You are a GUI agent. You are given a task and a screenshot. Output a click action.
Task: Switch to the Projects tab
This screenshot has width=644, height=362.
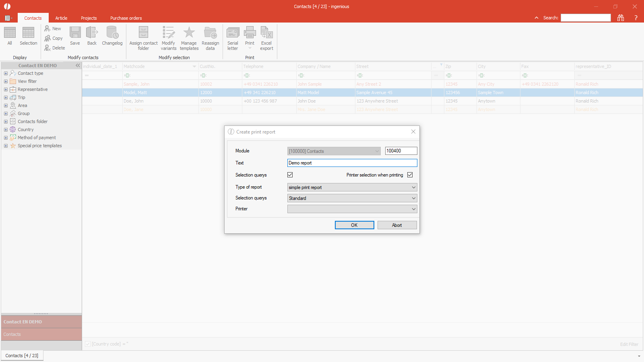[x=89, y=18]
